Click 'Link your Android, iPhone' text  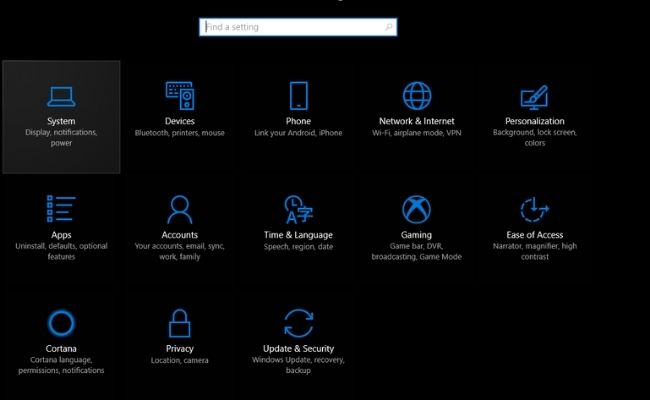tap(298, 133)
